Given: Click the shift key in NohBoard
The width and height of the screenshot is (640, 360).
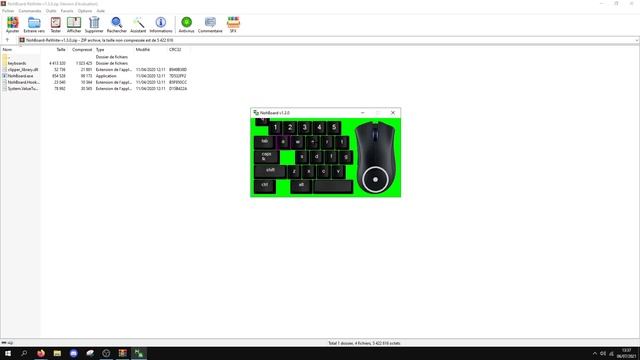Looking at the screenshot, I should point(270,171).
